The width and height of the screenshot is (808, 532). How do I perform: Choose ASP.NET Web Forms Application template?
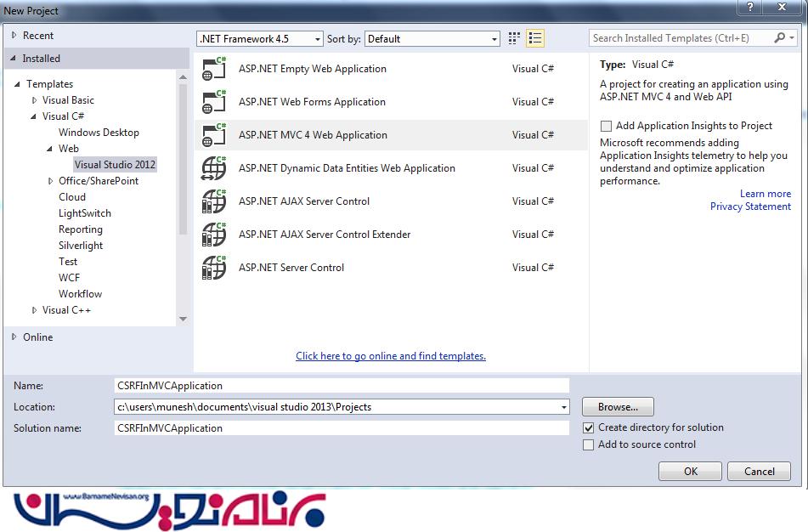(x=391, y=101)
